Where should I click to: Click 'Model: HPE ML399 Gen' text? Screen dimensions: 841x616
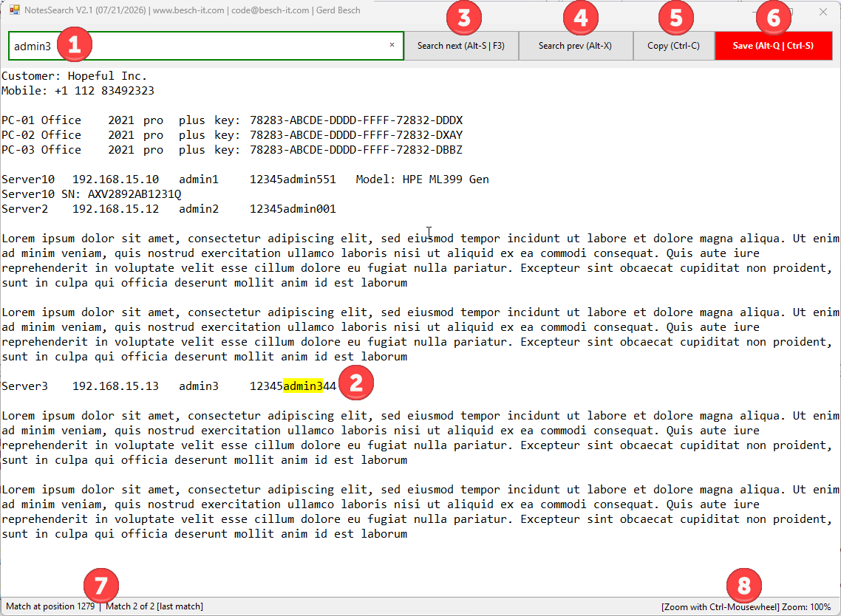point(422,179)
